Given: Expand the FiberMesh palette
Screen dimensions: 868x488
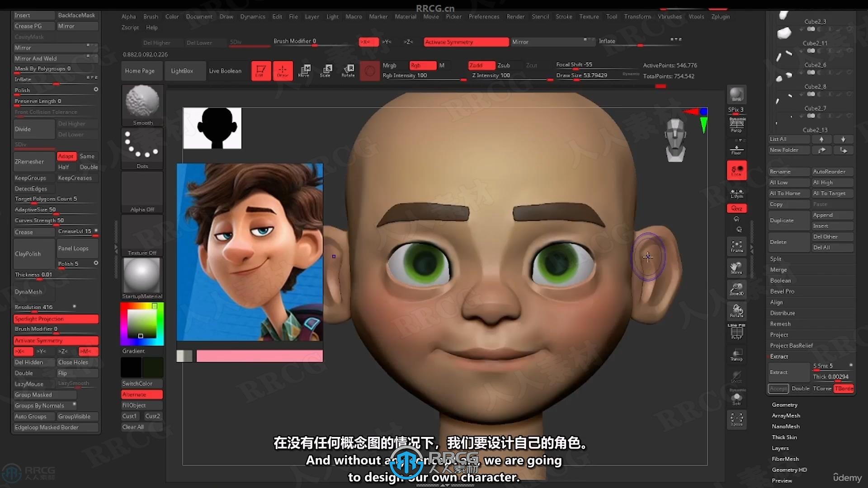Looking at the screenshot, I should [785, 459].
